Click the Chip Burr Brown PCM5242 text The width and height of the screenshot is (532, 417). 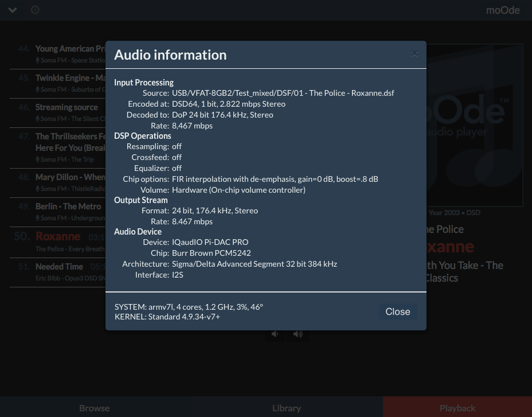tap(212, 253)
